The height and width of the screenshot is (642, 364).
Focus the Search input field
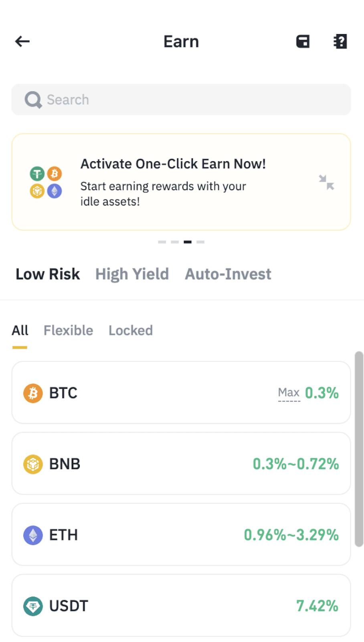(x=192, y=100)
